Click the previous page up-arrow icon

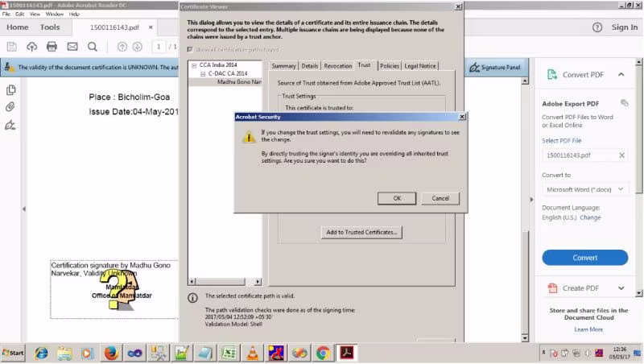click(122, 47)
